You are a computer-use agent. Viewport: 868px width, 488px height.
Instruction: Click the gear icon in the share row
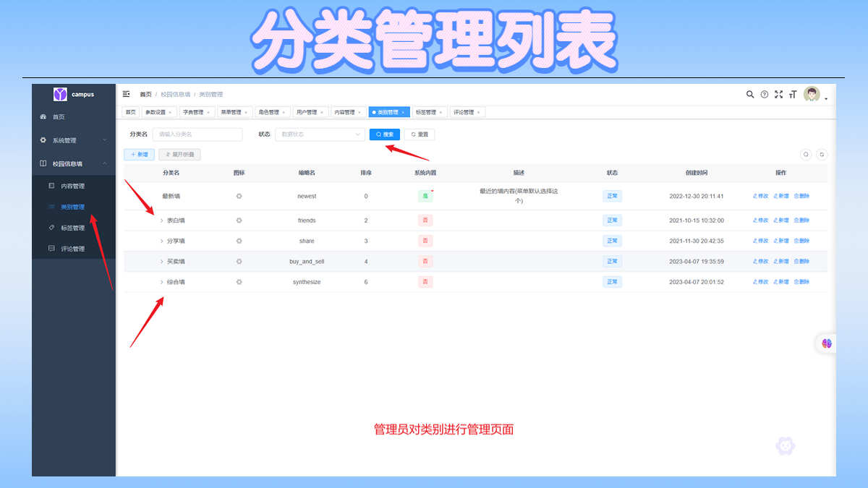[x=239, y=241]
